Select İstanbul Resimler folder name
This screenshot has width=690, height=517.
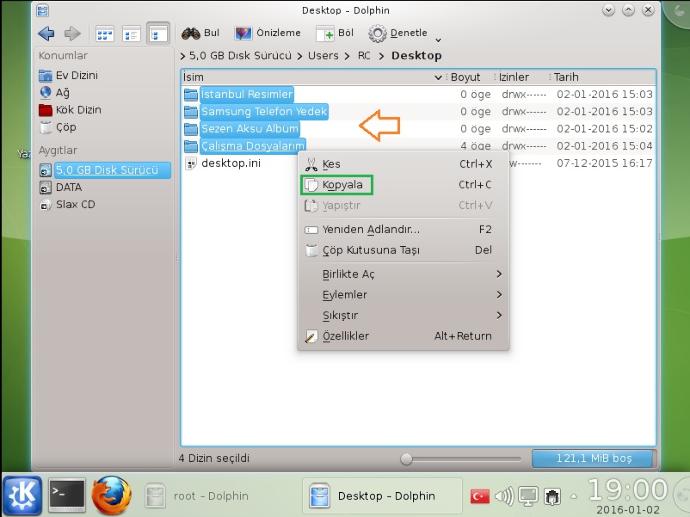click(x=246, y=94)
